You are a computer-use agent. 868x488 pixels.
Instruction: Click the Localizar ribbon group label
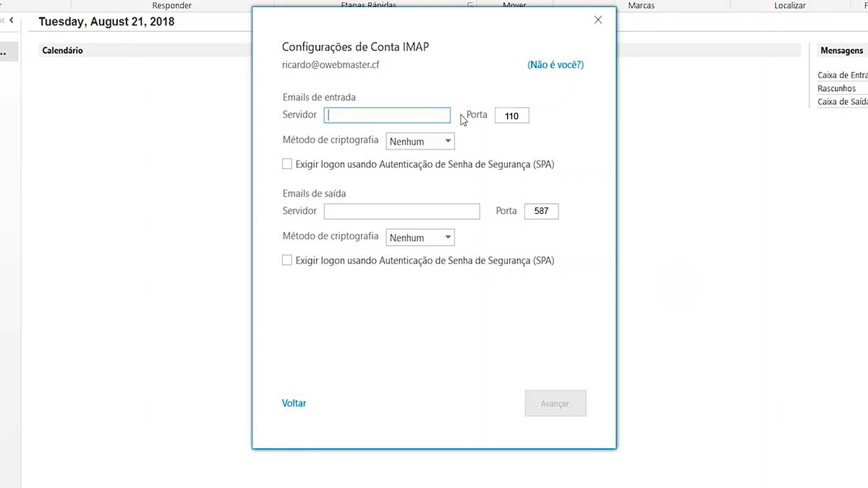point(789,5)
